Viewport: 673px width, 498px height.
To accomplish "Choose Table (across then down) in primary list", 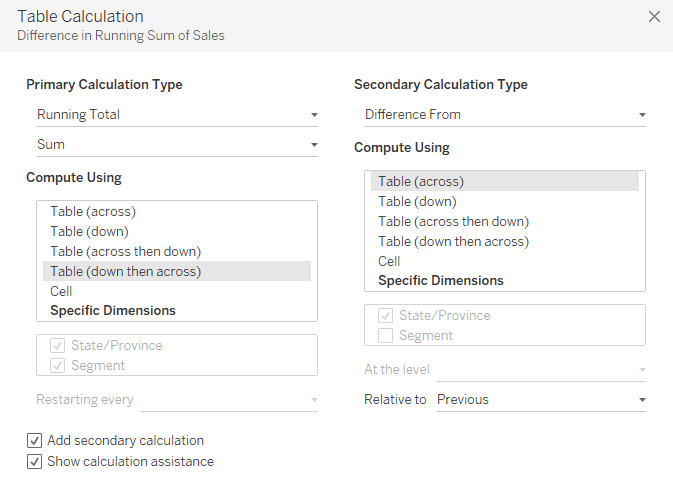I will pyautogui.click(x=125, y=252).
